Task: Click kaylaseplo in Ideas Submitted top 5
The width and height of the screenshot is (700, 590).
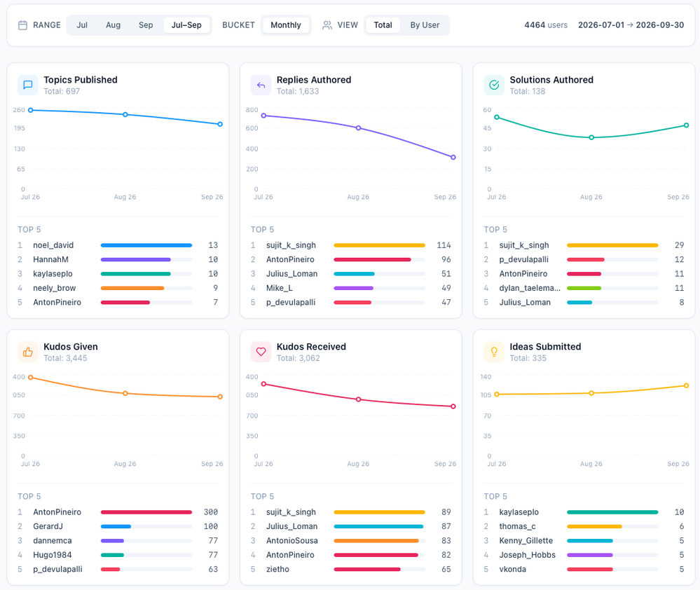Action: pyautogui.click(x=519, y=512)
